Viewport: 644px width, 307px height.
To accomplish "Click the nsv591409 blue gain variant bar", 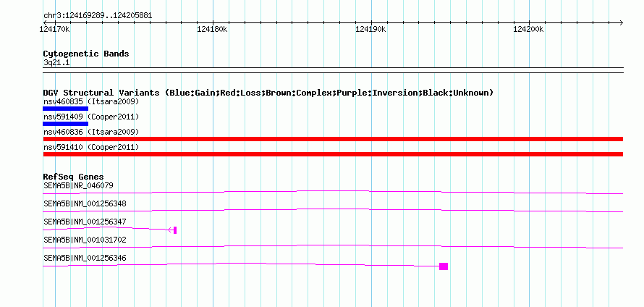I will [66, 124].
